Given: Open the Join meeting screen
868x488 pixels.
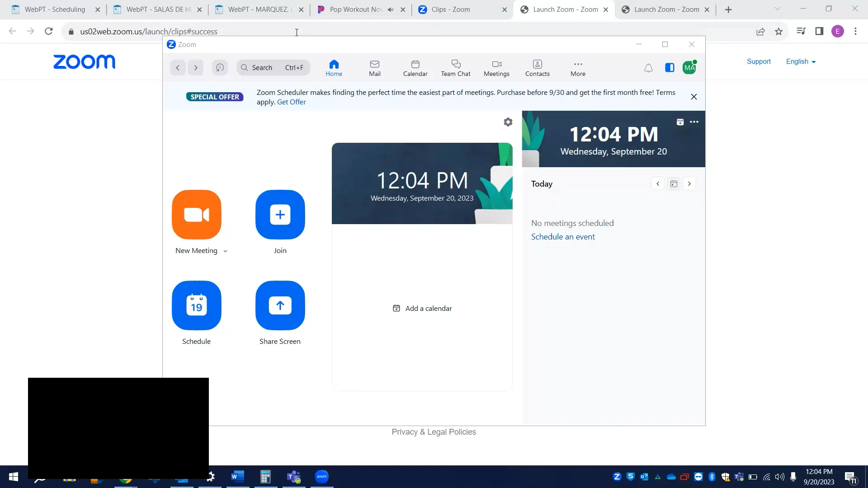Looking at the screenshot, I should (279, 215).
